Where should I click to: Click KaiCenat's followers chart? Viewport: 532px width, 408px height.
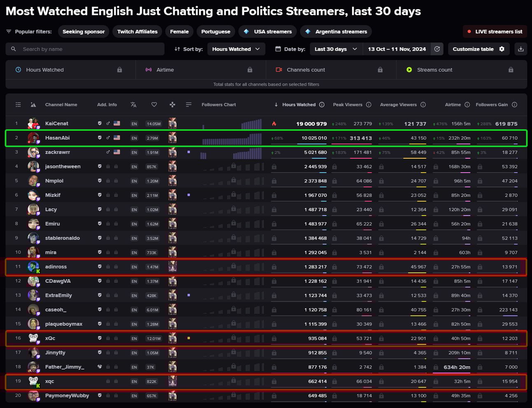232,124
